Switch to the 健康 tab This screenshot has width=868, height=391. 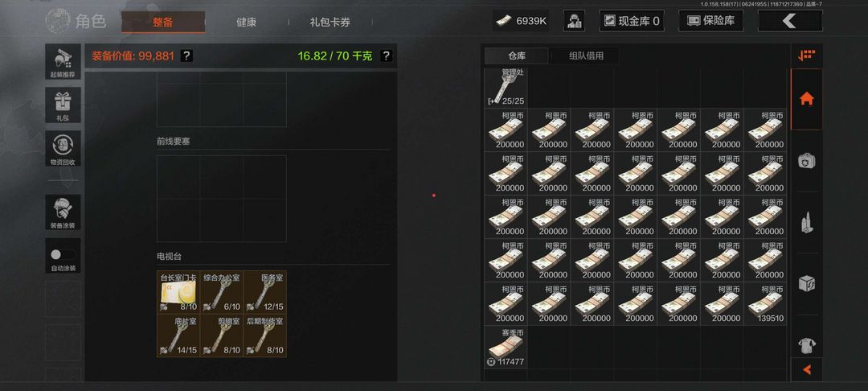[x=247, y=23]
